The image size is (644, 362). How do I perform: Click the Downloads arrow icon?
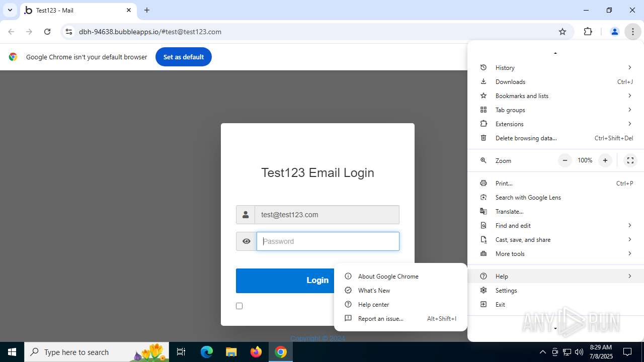coord(484,81)
